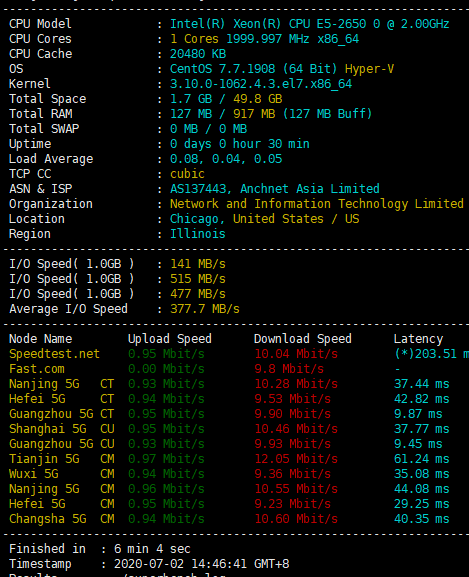Select the Average I/O Speed value
The width and height of the screenshot is (469, 577).
(205, 309)
